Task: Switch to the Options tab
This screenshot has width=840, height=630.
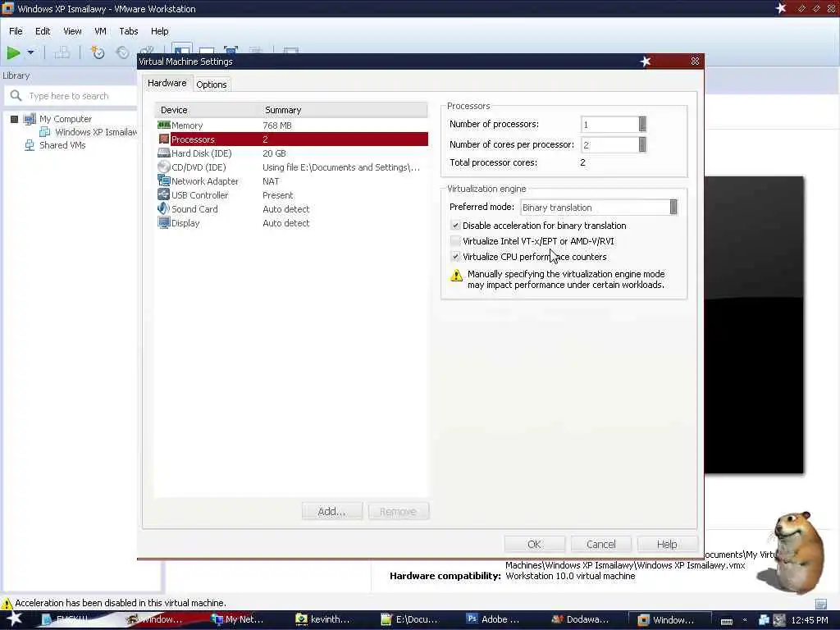Action: [211, 84]
